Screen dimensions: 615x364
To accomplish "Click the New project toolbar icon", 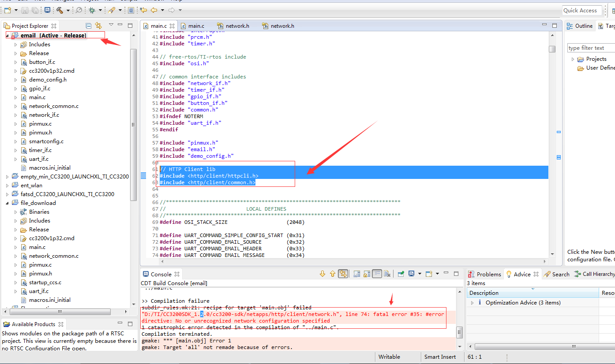I will (7, 10).
